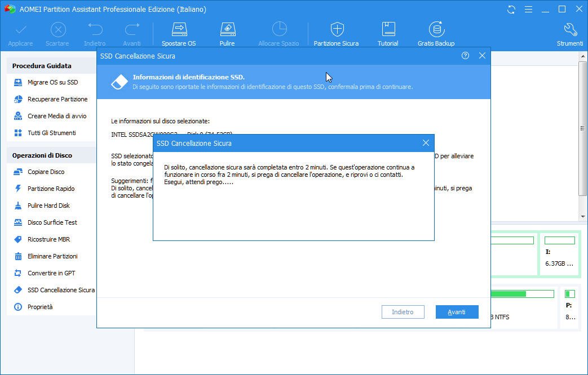Click the Operazioni di Disco section header
The width and height of the screenshot is (588, 375).
tap(51, 155)
